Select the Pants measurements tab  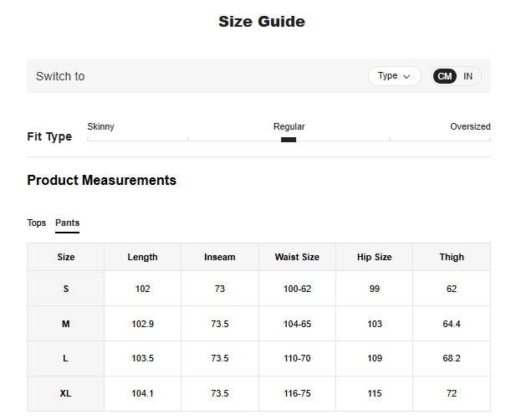click(67, 223)
